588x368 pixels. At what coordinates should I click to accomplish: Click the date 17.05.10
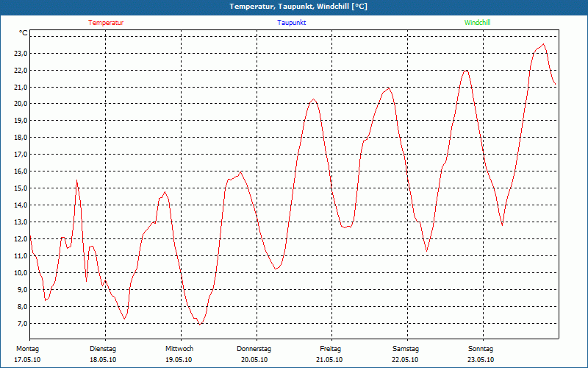(27, 360)
